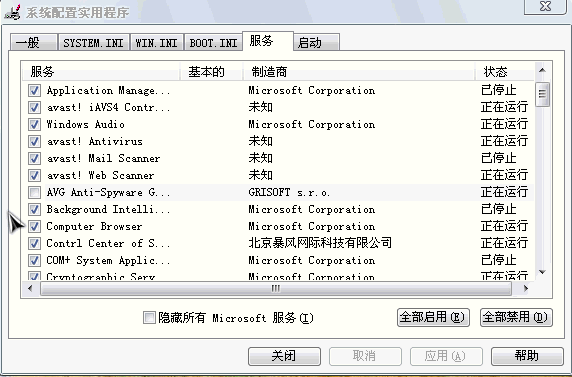Uncheck avast! Antivirus service checkbox
The image size is (572, 377).
[34, 141]
